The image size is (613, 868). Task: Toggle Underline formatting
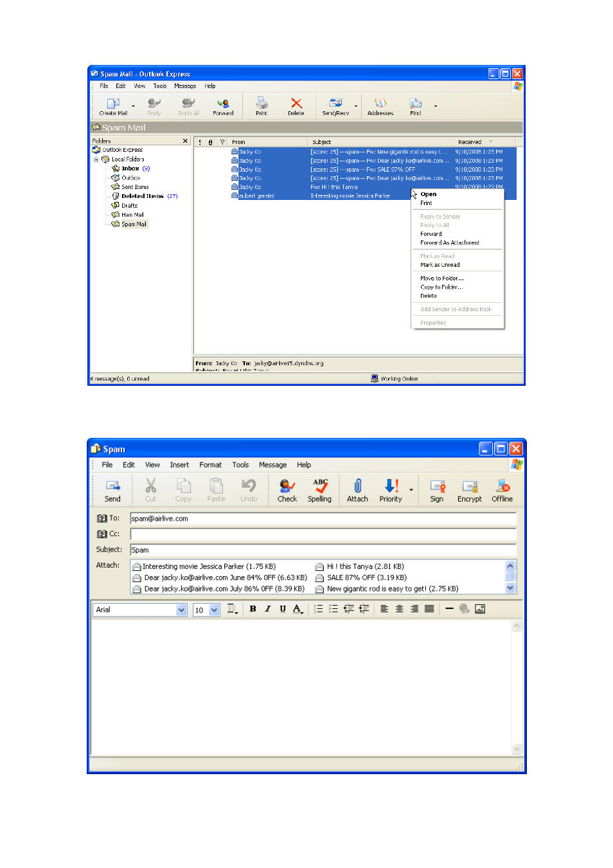tap(283, 609)
